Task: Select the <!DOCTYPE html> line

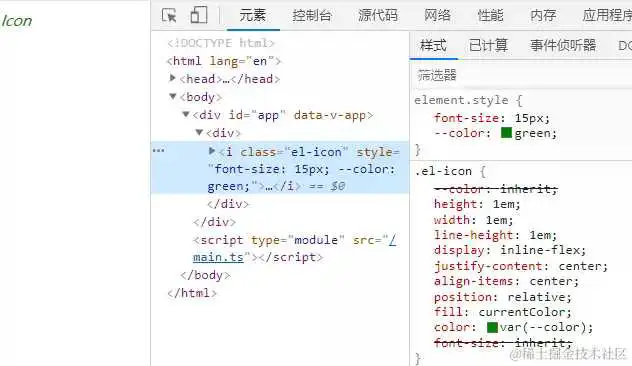Action: coord(221,43)
